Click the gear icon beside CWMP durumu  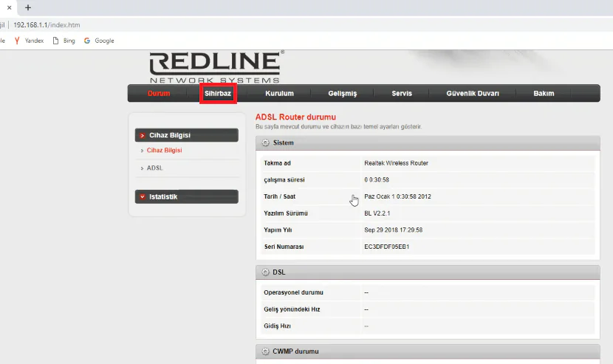[266, 351]
